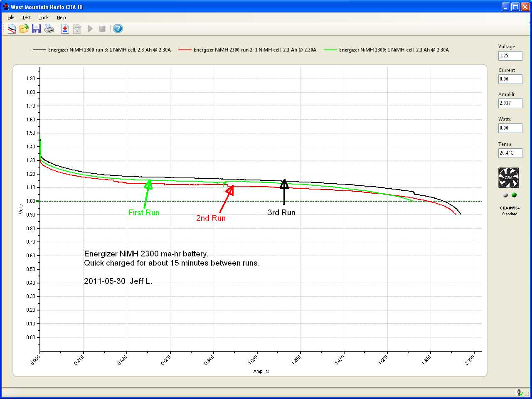This screenshot has height=399, width=532.
Task: Click the new graph toolbar icon
Action: click(x=12, y=29)
